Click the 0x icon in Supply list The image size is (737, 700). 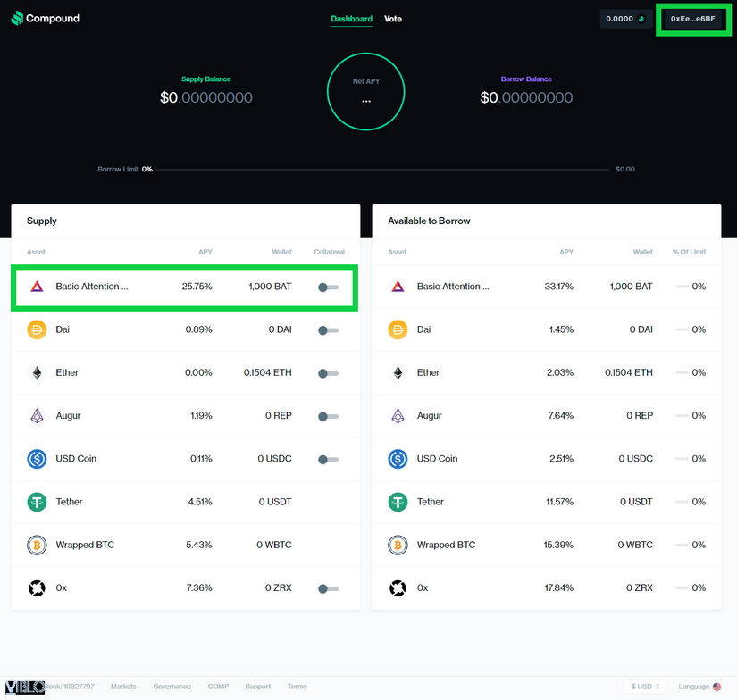(x=37, y=588)
